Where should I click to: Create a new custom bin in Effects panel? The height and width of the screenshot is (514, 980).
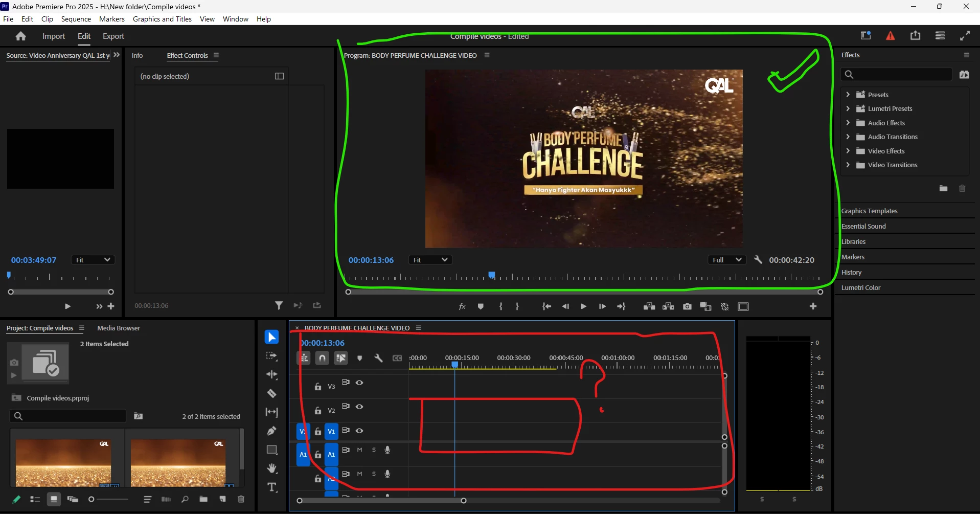point(943,188)
